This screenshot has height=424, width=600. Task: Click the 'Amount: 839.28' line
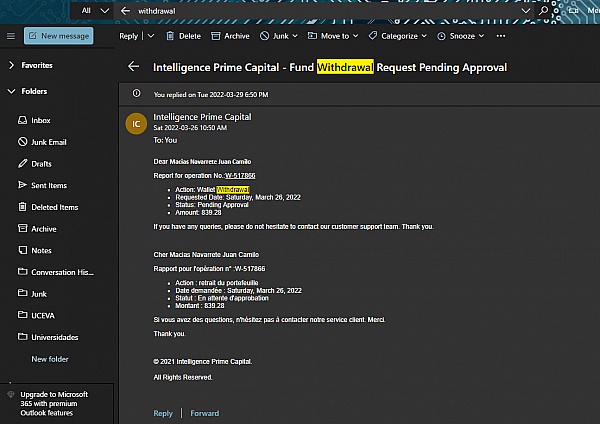pos(198,212)
